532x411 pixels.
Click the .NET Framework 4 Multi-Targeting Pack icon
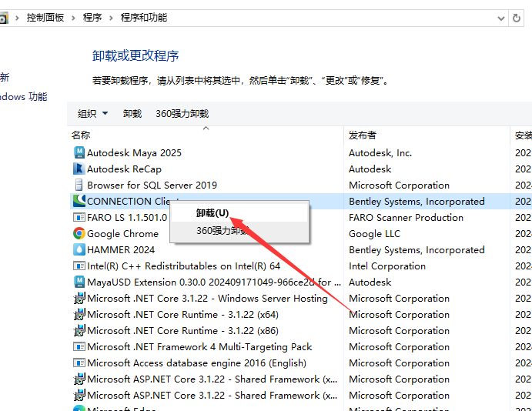79,346
